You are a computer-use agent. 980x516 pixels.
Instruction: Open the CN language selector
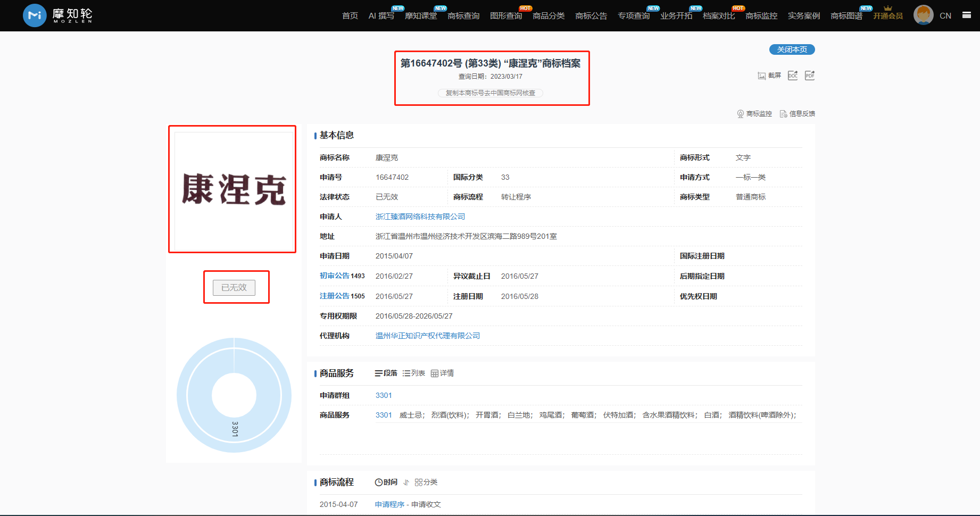pos(945,16)
